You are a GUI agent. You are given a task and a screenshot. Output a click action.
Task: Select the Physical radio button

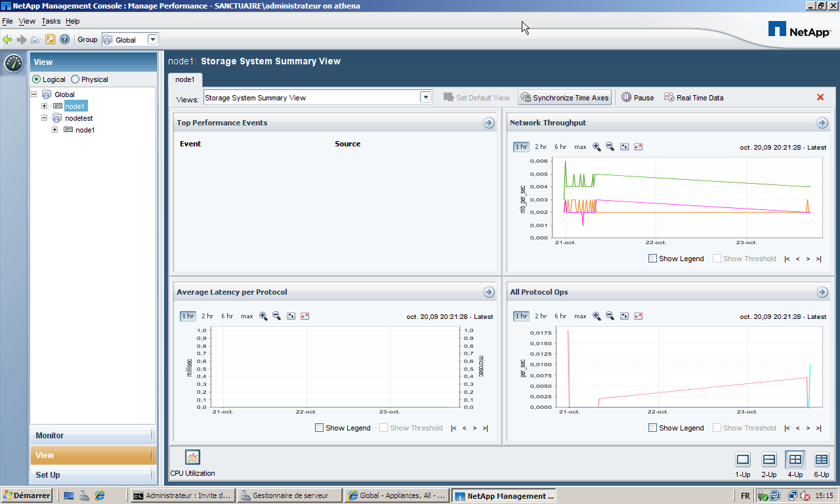75,79
